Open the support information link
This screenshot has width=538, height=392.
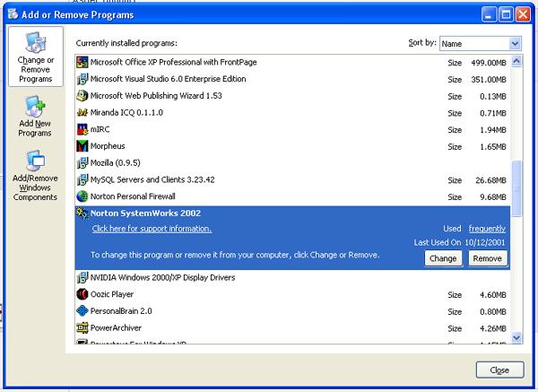point(152,229)
